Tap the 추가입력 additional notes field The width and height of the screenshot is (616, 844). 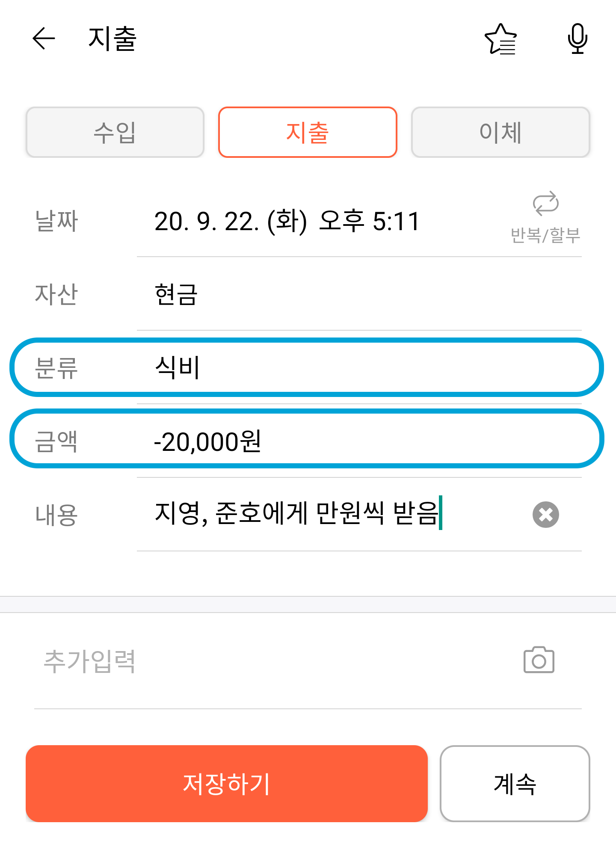[x=274, y=661]
